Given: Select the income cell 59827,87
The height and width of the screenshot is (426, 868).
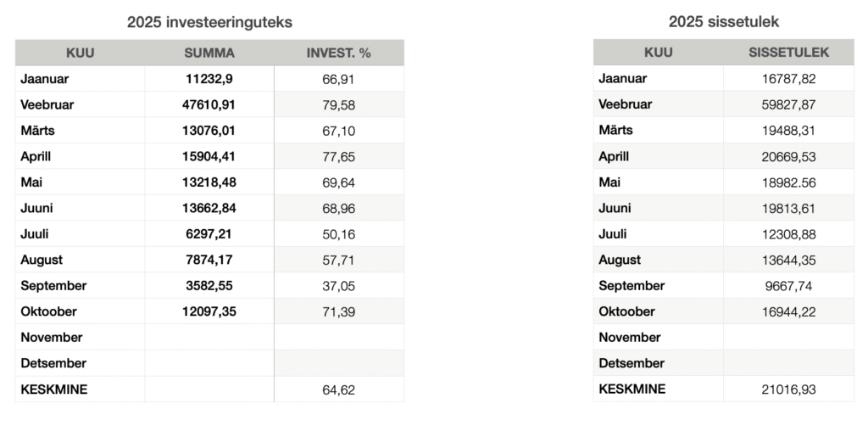Looking at the screenshot, I should (x=789, y=104).
